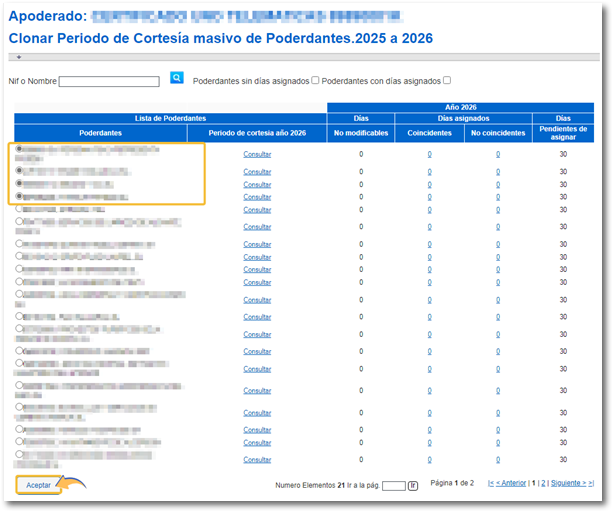Click the 'Ir a la pág.' page number box

tap(393, 486)
